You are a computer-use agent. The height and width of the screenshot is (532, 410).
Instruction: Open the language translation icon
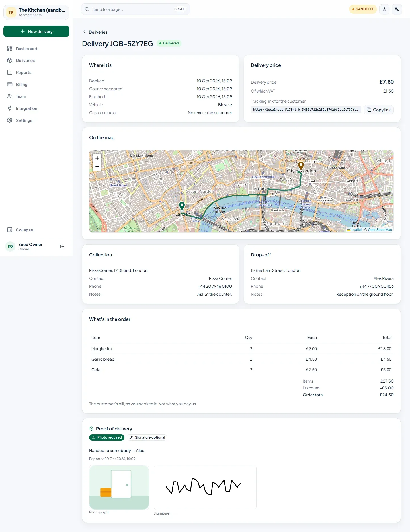click(397, 9)
